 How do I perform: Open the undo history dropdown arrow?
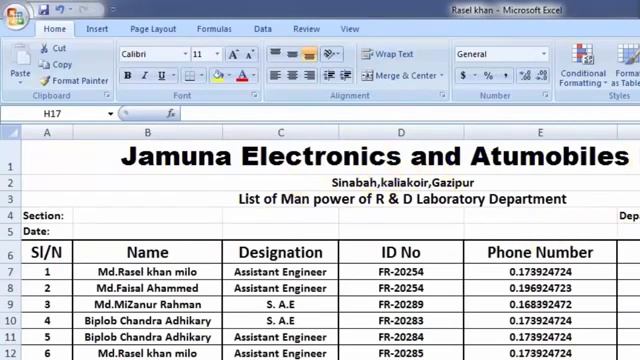pyautogui.click(x=70, y=9)
